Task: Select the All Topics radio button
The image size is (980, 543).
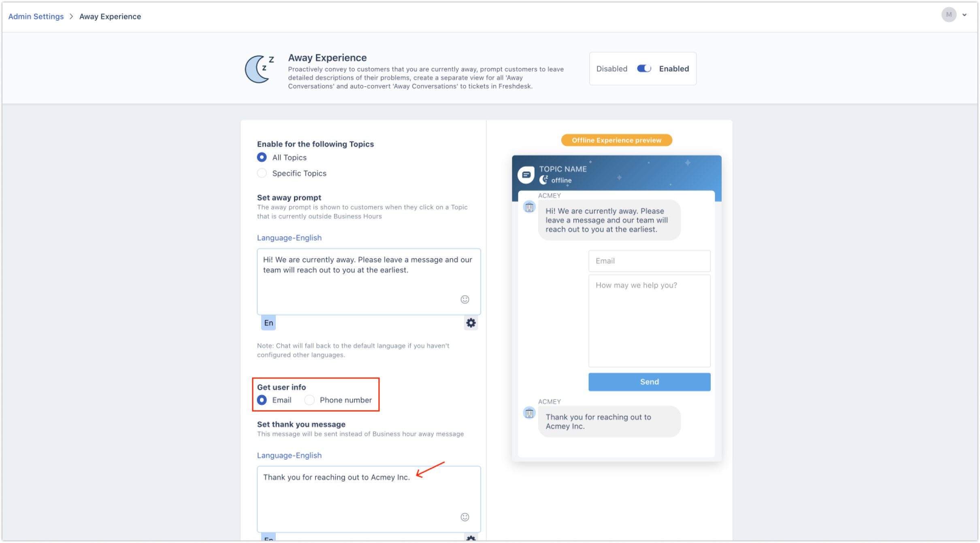Action: 262,157
